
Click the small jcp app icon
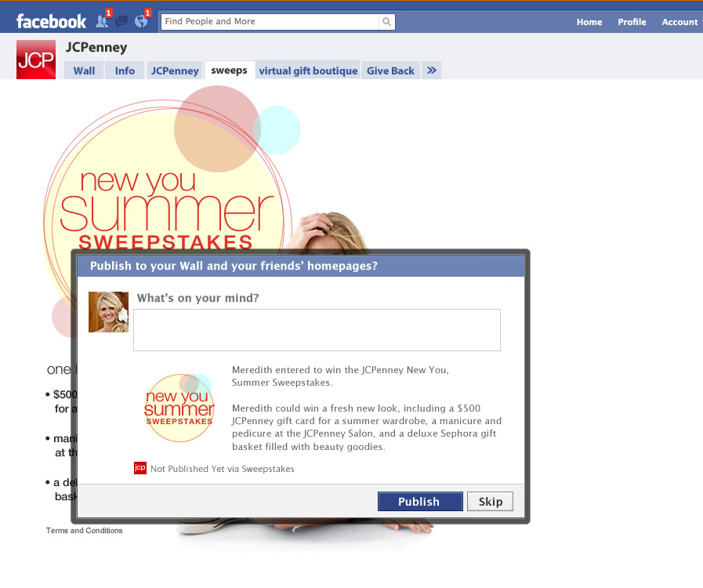point(140,468)
